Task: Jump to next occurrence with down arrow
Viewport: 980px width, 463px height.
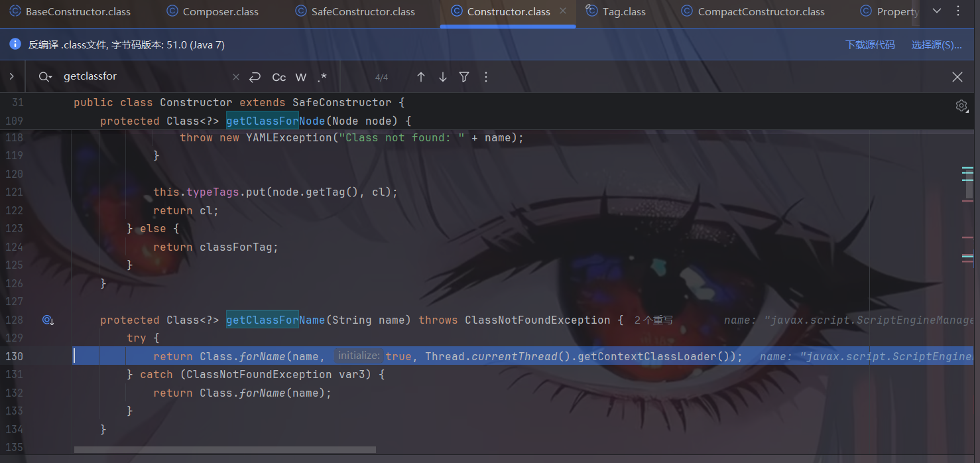Action: (443, 77)
